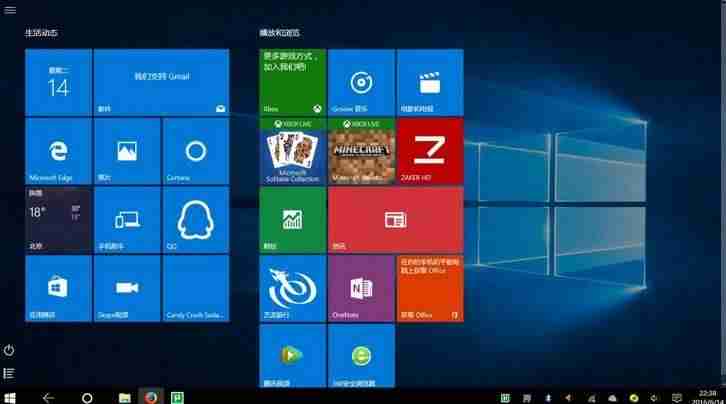This screenshot has height=404, width=726.
Task: Open the calendar tile showing 14
Action: [x=58, y=82]
